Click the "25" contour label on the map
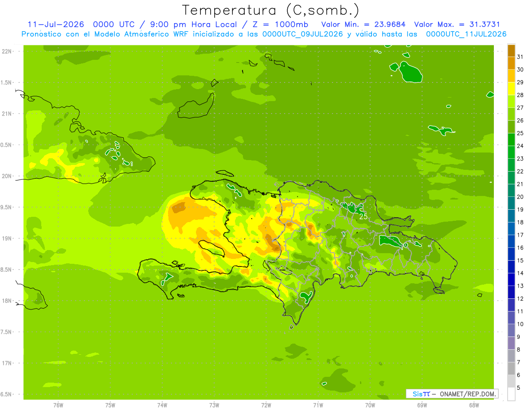The height and width of the screenshot is (411, 532). coord(364,217)
